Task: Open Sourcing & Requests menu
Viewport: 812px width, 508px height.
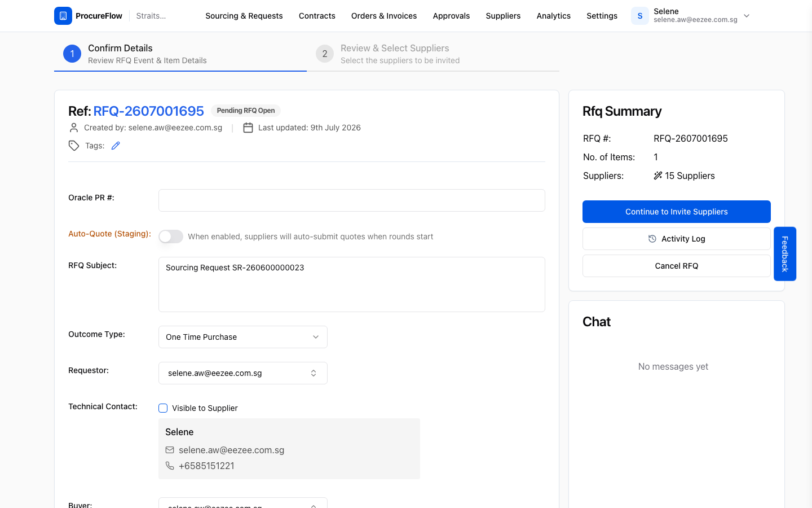Action: click(x=244, y=16)
